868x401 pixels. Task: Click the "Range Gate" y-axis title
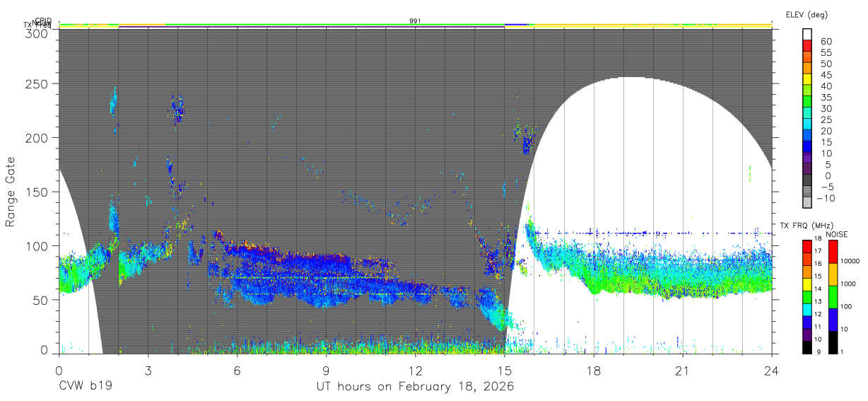(x=11, y=192)
